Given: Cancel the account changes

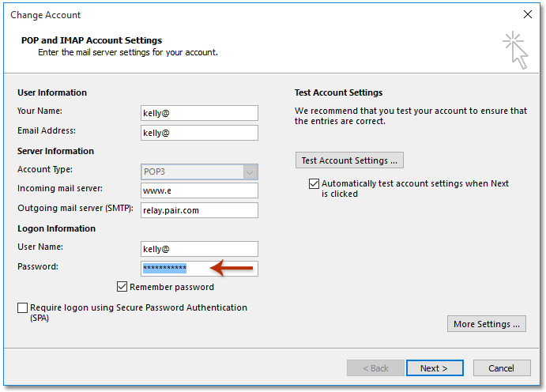Looking at the screenshot, I should [x=501, y=368].
